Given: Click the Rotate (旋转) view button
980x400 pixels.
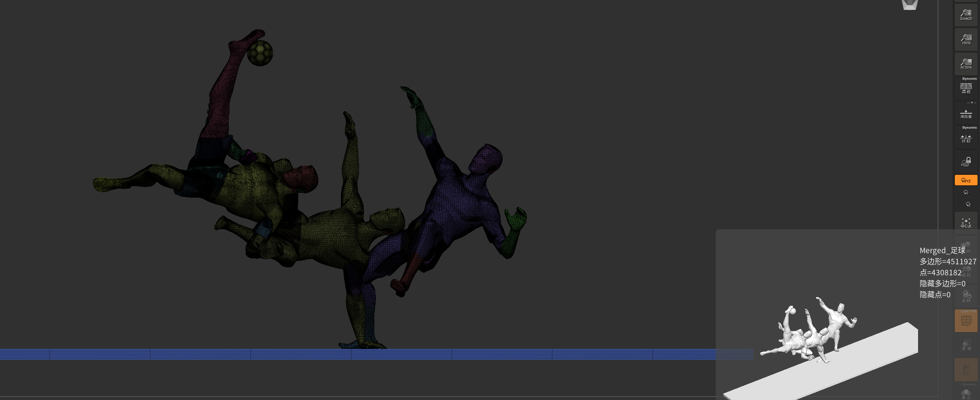Looking at the screenshot, I should (966, 297).
